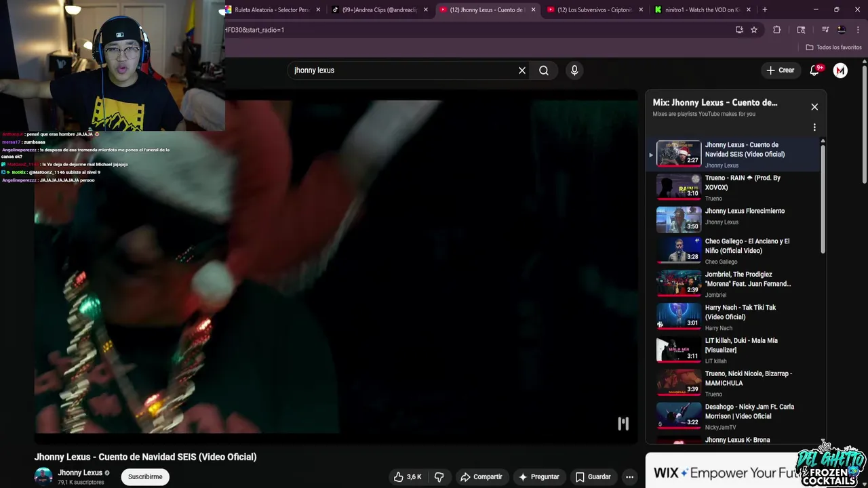Open YouTube notifications bell
Screen dimensions: 868x488
coord(815,70)
